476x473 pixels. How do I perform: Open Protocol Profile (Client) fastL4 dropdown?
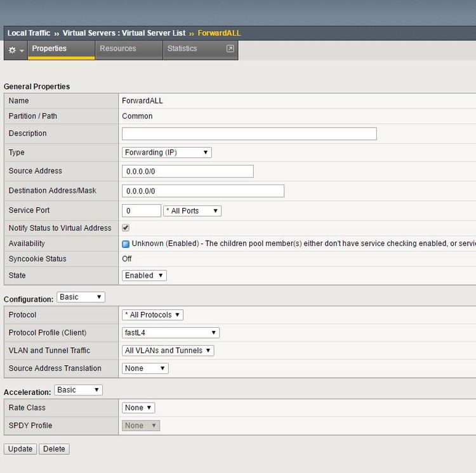[x=170, y=332]
